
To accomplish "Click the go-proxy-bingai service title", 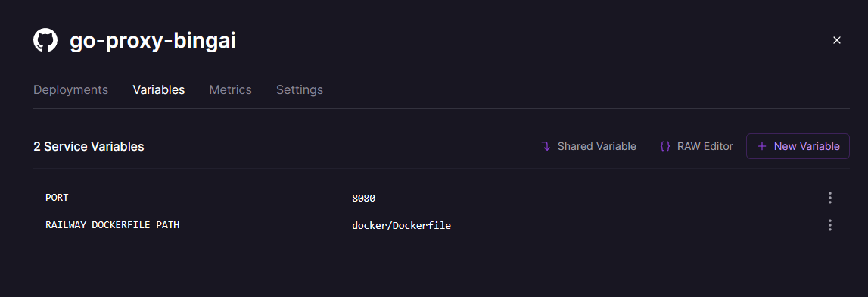I will pyautogui.click(x=153, y=42).
